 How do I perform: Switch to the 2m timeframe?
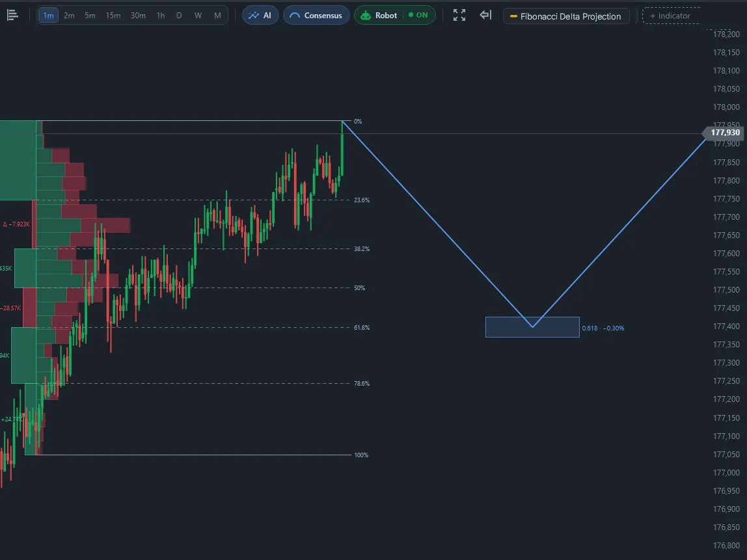[x=69, y=15]
